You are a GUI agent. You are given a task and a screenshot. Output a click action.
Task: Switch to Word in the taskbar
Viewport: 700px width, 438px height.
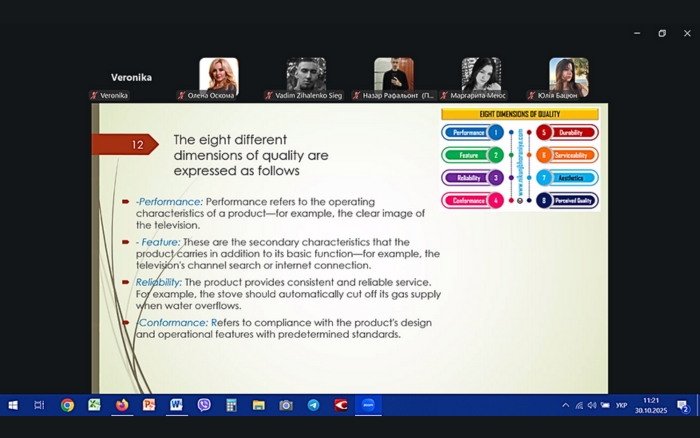[x=177, y=405]
